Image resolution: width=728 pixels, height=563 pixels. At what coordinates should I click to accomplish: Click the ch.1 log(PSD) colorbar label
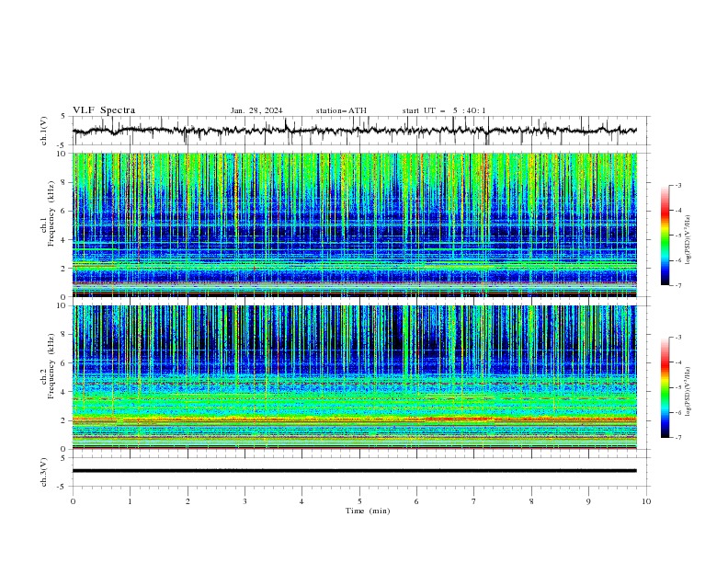[688, 240]
